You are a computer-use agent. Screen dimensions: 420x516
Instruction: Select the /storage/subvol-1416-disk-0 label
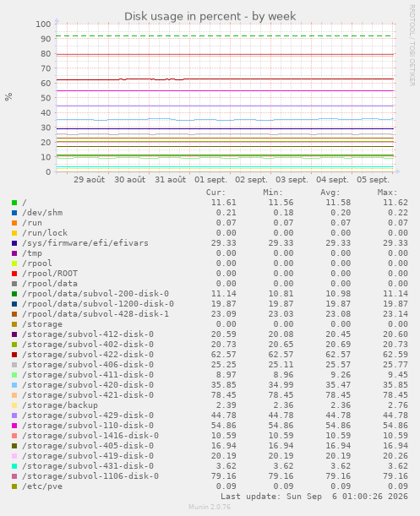click(x=90, y=436)
